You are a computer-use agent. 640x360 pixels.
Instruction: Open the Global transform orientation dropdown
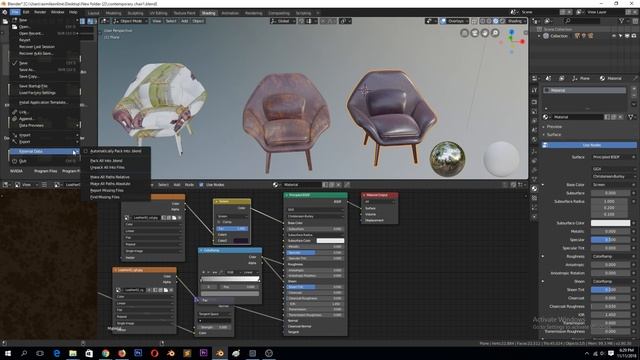[282, 21]
